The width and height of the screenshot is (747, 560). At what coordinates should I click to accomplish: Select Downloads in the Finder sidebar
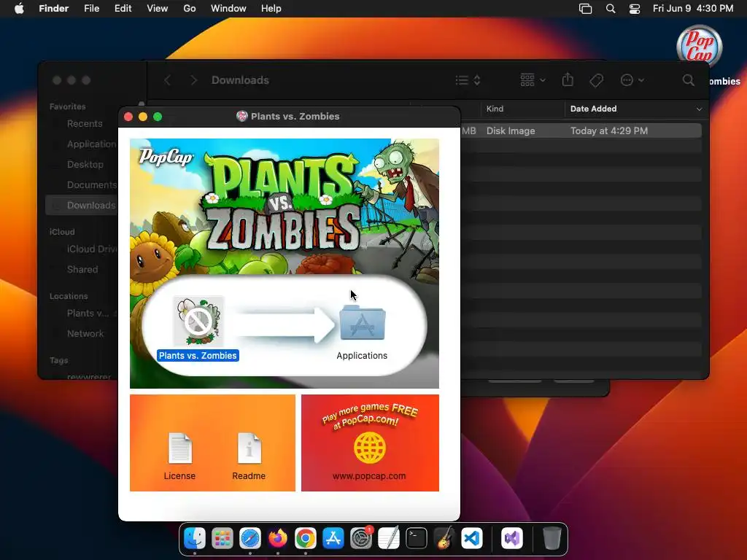pyautogui.click(x=82, y=205)
